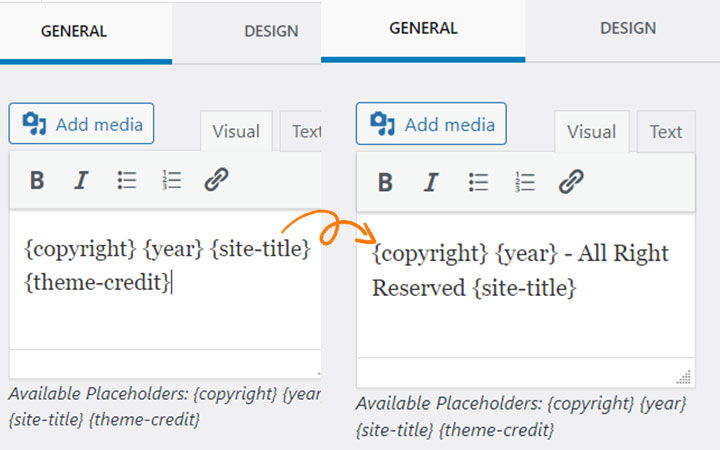The height and width of the screenshot is (450, 720).
Task: Click inside the left copyright text area
Action: pos(165,280)
